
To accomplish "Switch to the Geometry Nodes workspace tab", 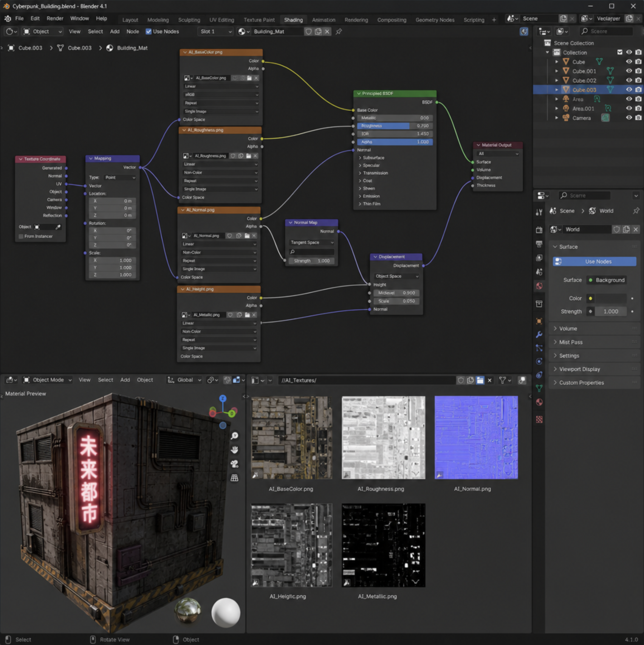I will tap(435, 20).
